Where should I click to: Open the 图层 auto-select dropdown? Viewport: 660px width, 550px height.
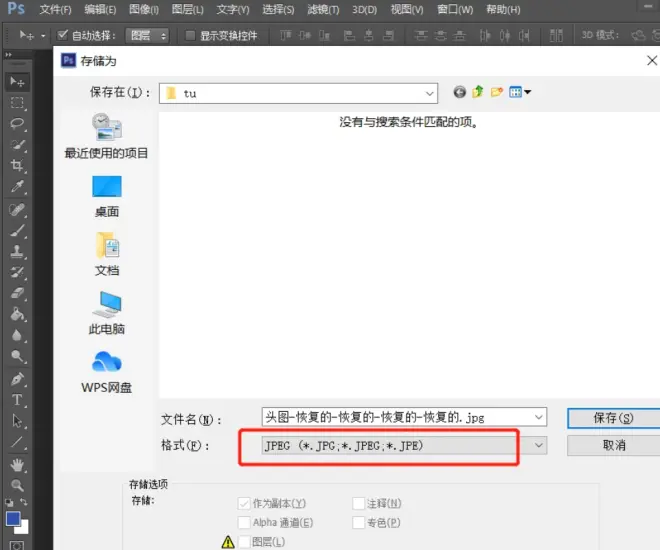pos(148,36)
